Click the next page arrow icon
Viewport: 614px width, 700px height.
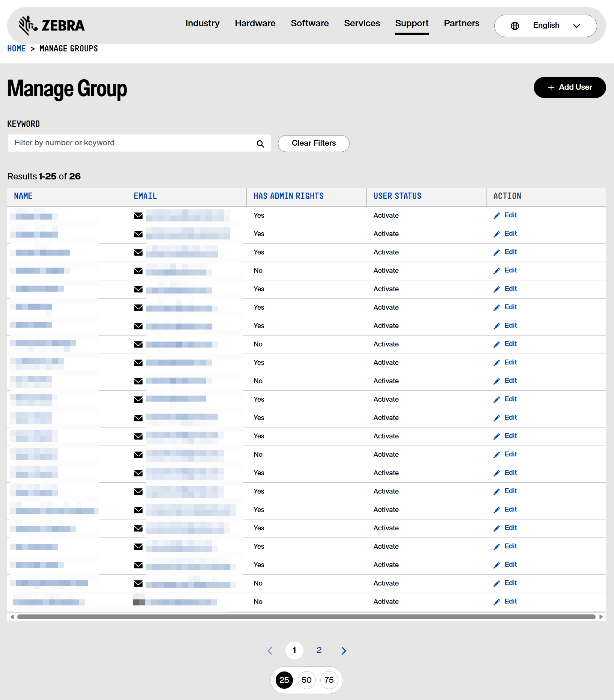[x=344, y=650]
